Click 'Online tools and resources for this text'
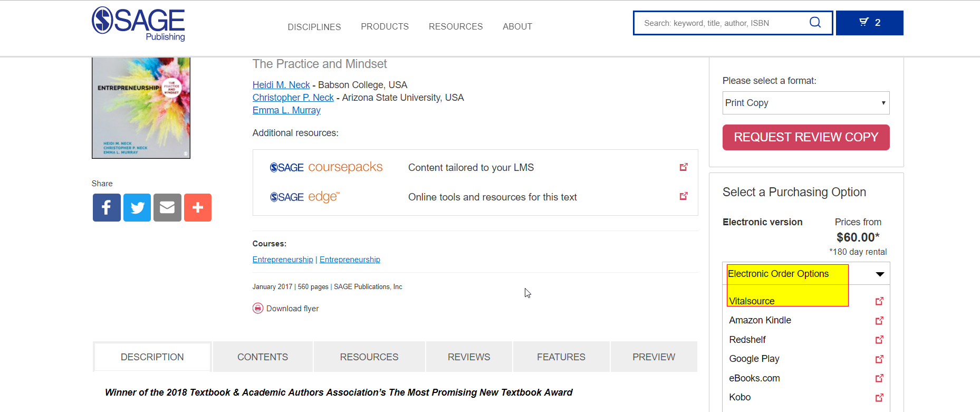This screenshot has height=412, width=980. (493, 197)
